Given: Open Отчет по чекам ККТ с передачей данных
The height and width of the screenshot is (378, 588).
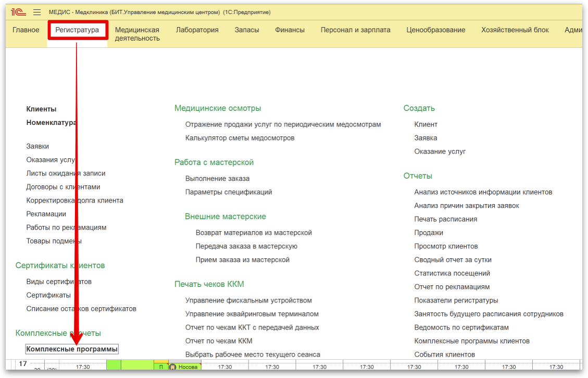Looking at the screenshot, I should coord(252,327).
